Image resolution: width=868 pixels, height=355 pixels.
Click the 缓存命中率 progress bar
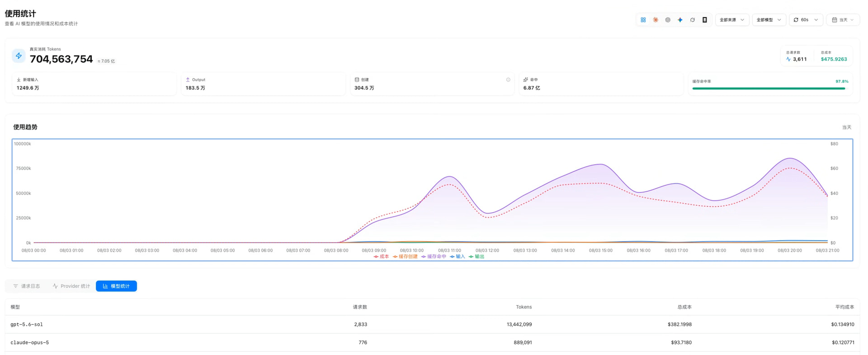[x=769, y=89]
